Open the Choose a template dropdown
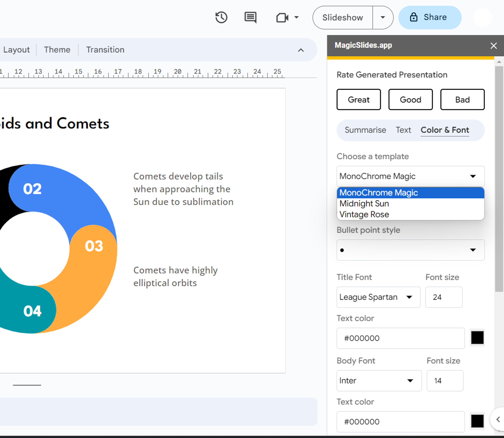This screenshot has width=504, height=438. 411,176
